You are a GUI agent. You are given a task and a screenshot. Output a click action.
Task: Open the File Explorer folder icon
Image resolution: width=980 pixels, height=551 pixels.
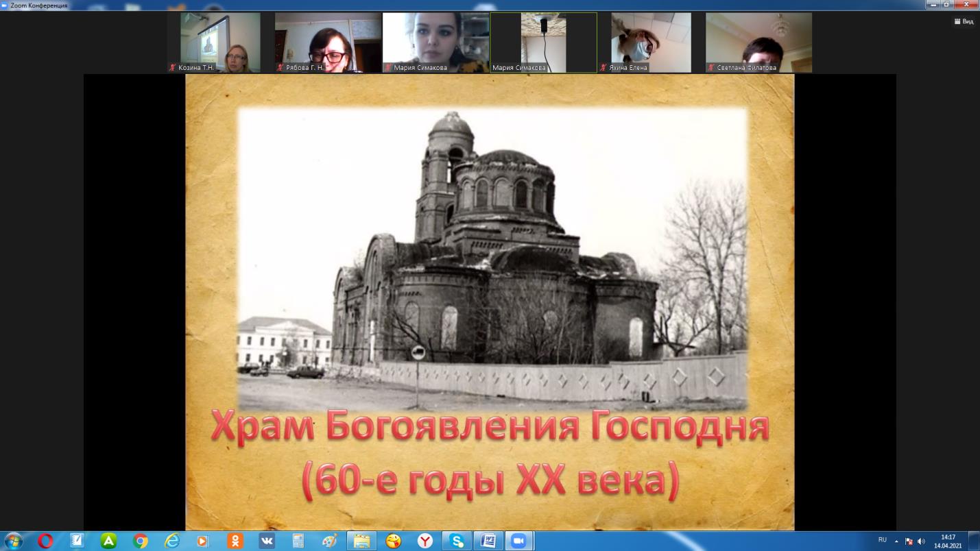(361, 541)
